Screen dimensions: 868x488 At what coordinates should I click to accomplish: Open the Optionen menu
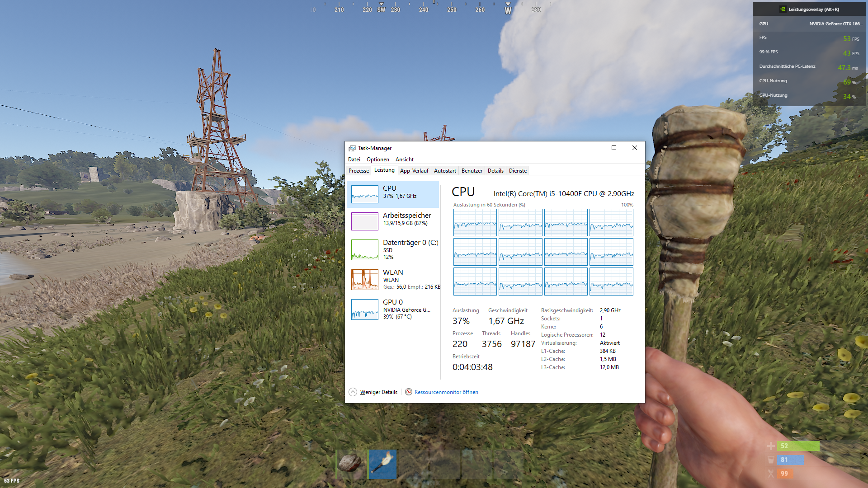(x=377, y=160)
